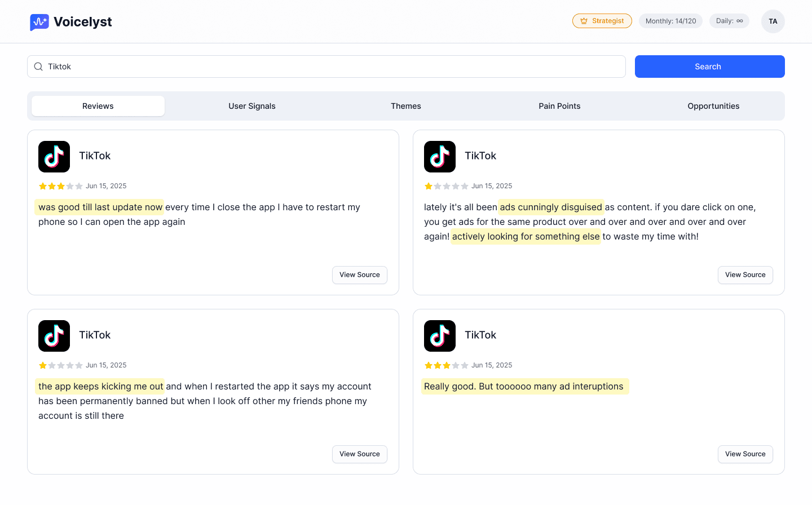Open the Pain Points tab

point(559,106)
